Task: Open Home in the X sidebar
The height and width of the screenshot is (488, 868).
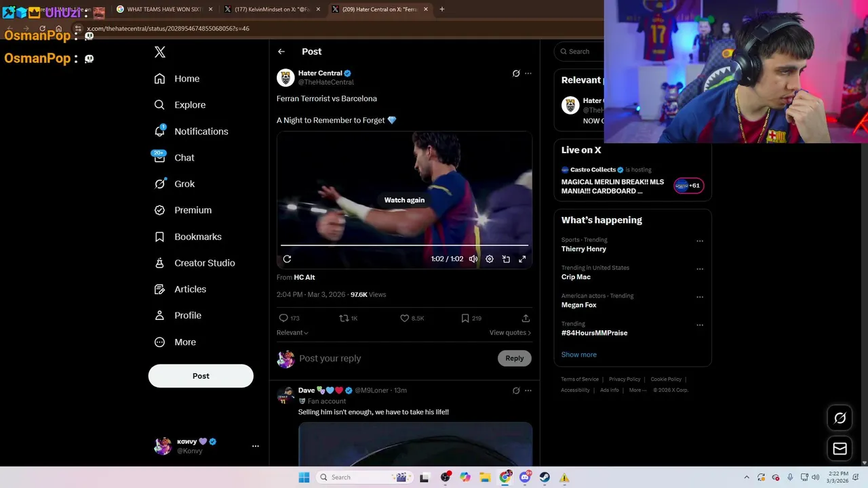Action: pyautogui.click(x=177, y=79)
